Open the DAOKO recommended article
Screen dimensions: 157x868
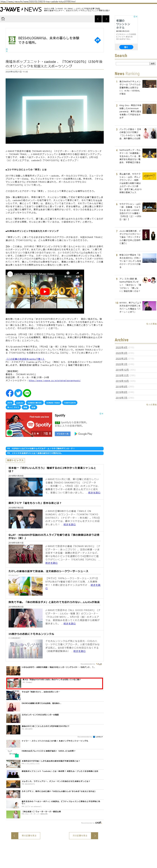pyautogui.click(x=41, y=703)
